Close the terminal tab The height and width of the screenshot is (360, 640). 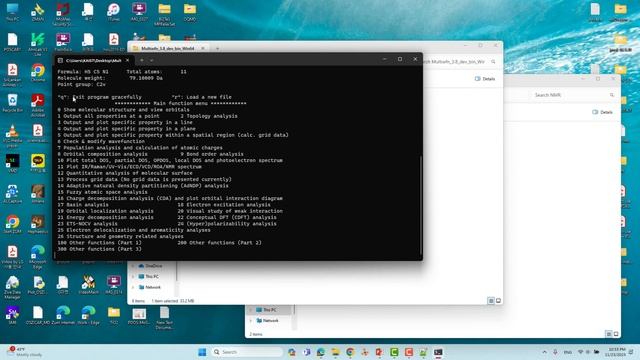pos(127,60)
